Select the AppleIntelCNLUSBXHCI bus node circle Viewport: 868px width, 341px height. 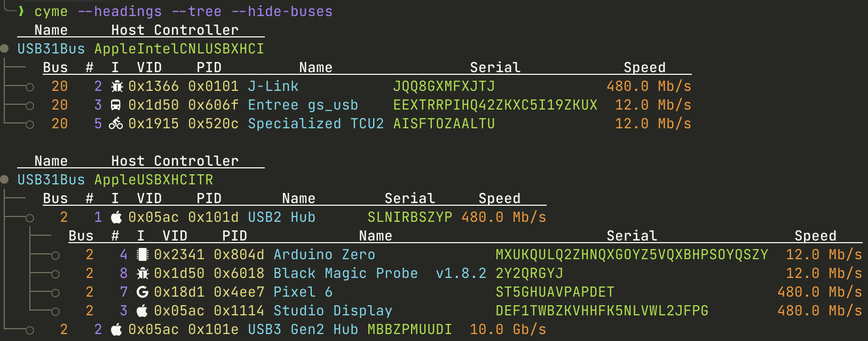point(4,49)
